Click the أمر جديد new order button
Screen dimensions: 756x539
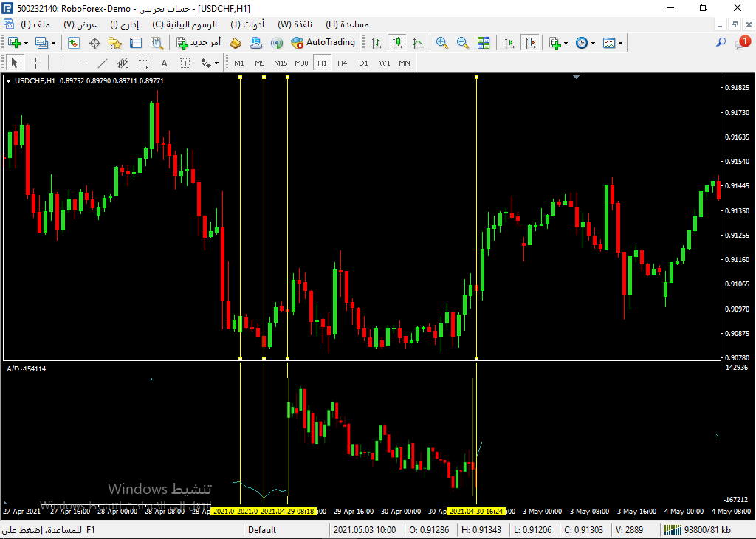coord(199,43)
